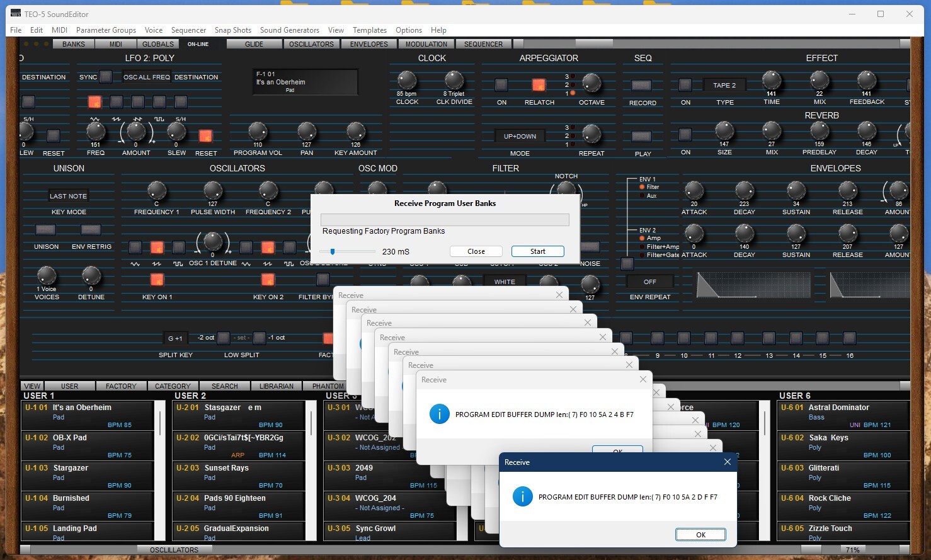Toggle the sawtooth wave for oscillator 1

point(157,247)
